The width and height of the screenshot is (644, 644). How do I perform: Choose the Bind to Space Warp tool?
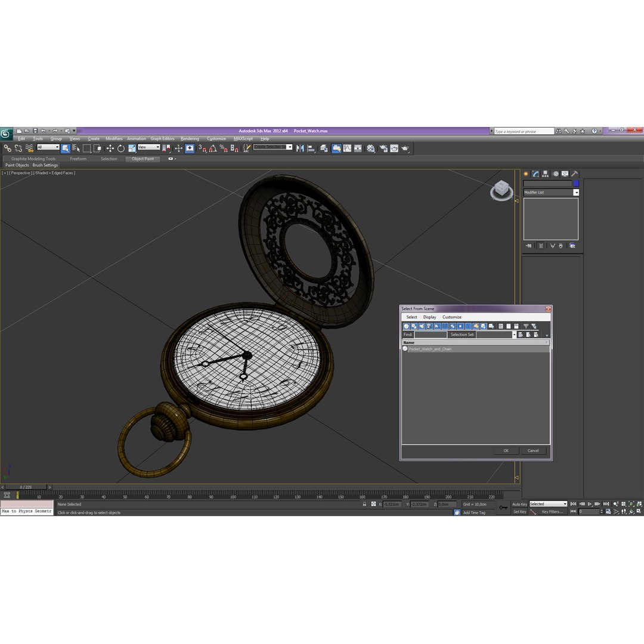click(29, 148)
